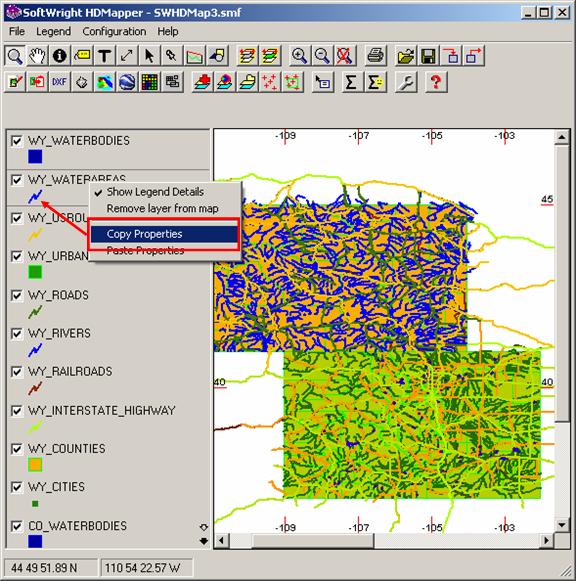Select the WY_CITIES layer name
576x581 pixels.
56,487
